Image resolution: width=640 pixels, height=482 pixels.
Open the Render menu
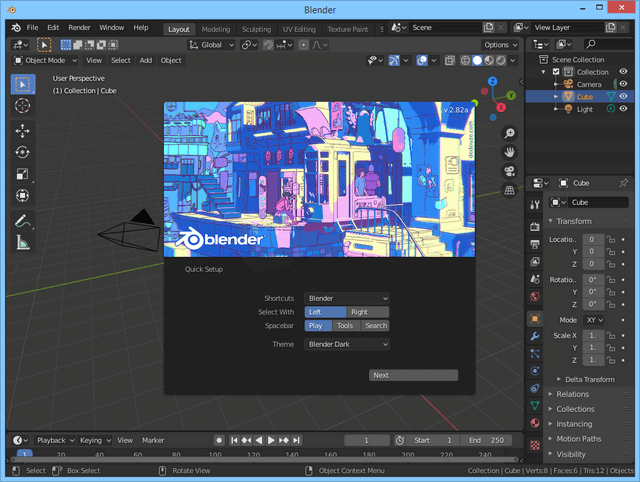[x=79, y=28]
